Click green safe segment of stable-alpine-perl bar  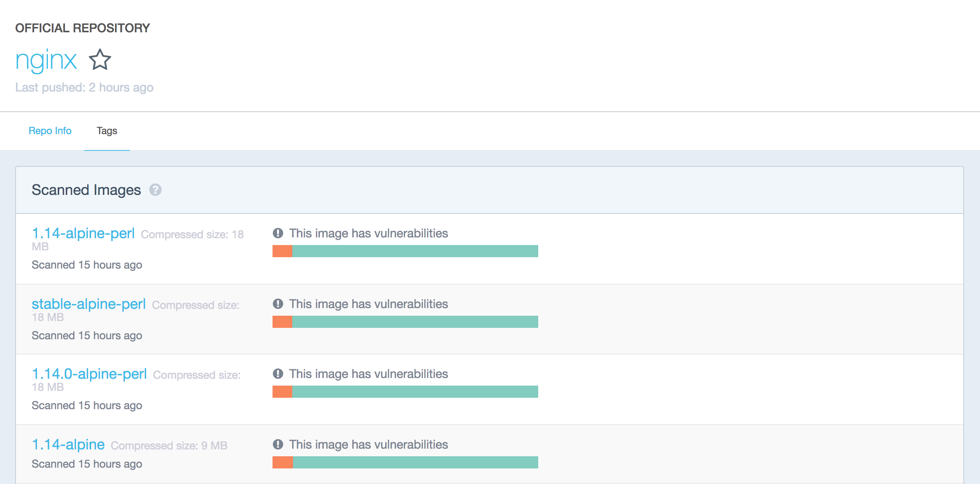click(415, 322)
